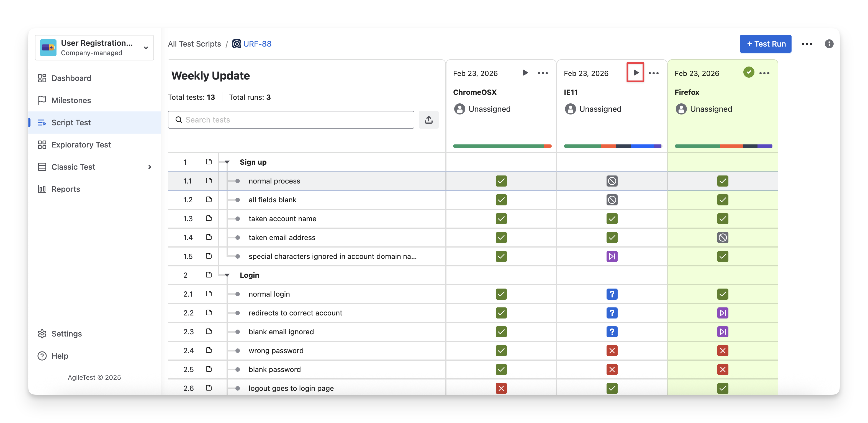Viewport: 868px width, 423px height.
Task: Open Reports in the sidebar
Action: [x=66, y=189]
